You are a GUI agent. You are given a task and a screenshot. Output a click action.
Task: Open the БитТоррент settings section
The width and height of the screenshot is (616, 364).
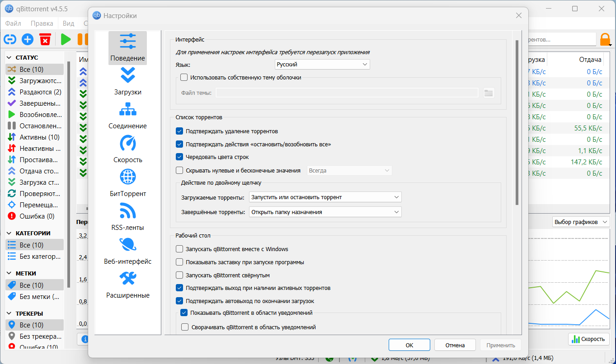(x=127, y=183)
